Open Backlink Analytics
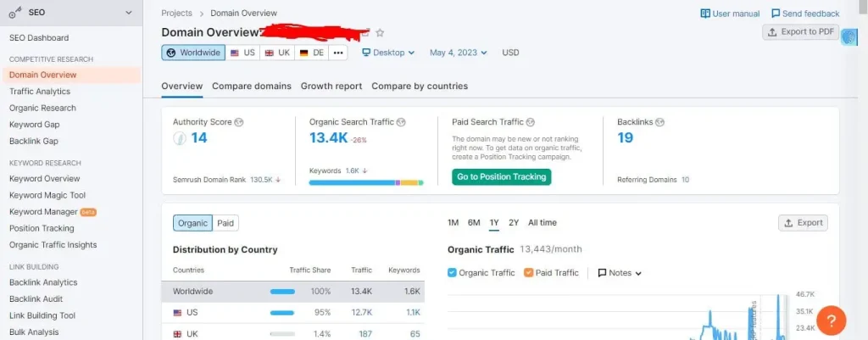Image resolution: width=868 pixels, height=340 pixels. point(43,282)
